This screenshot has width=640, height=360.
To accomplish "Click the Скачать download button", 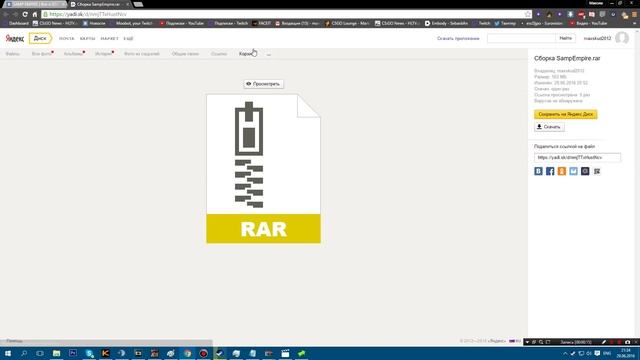I will pos(549,127).
